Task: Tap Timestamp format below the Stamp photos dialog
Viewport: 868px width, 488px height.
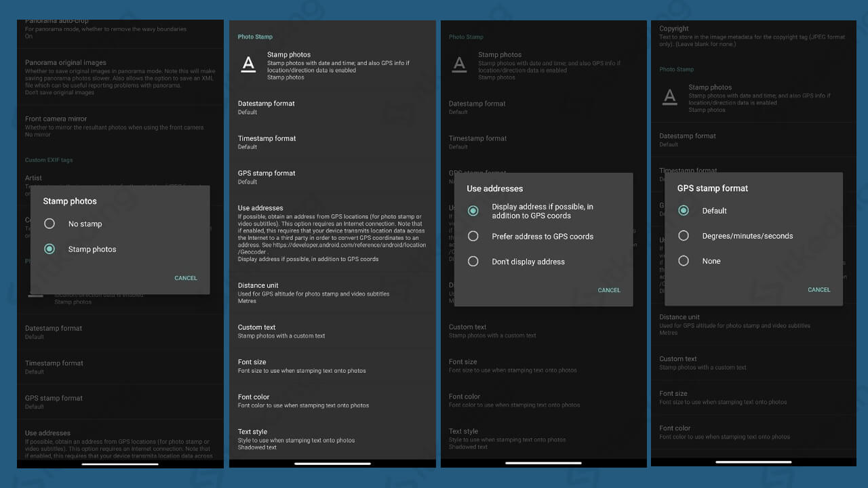Action: pyautogui.click(x=120, y=367)
